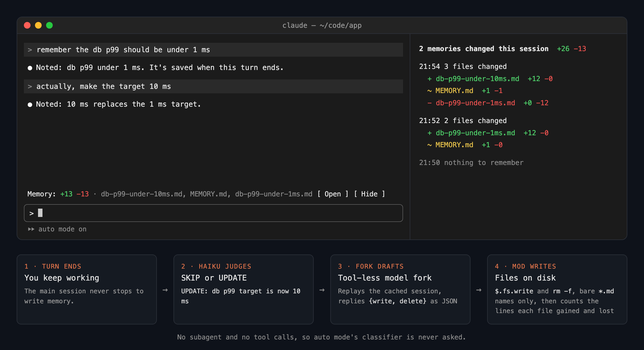Viewport: 644px width, 350px height.
Task: Click the '21:52 2 files changed' entry
Action: pyautogui.click(x=463, y=121)
